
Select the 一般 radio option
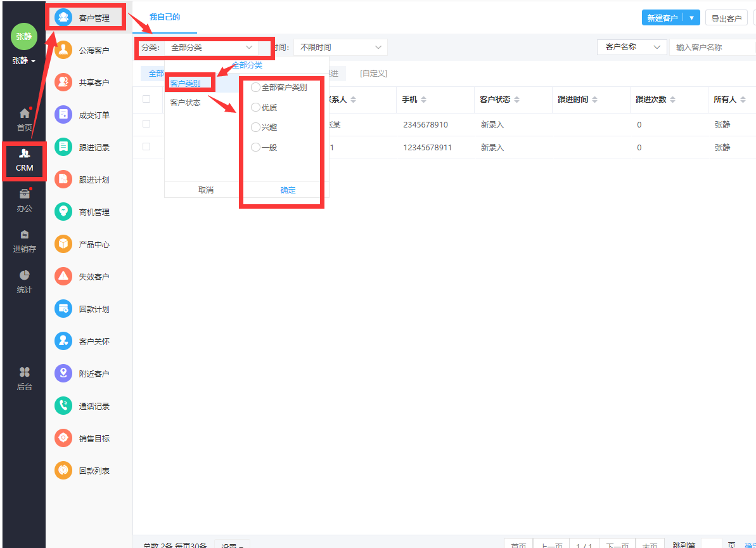pyautogui.click(x=255, y=147)
